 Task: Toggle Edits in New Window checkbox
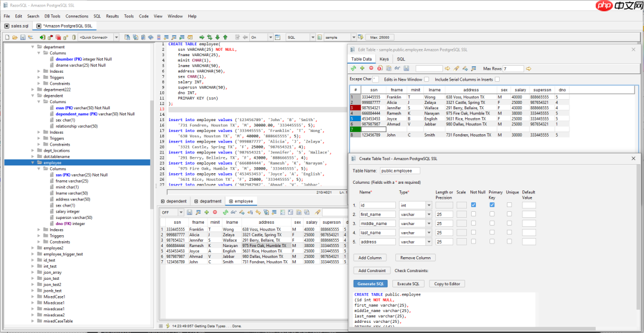coord(427,79)
